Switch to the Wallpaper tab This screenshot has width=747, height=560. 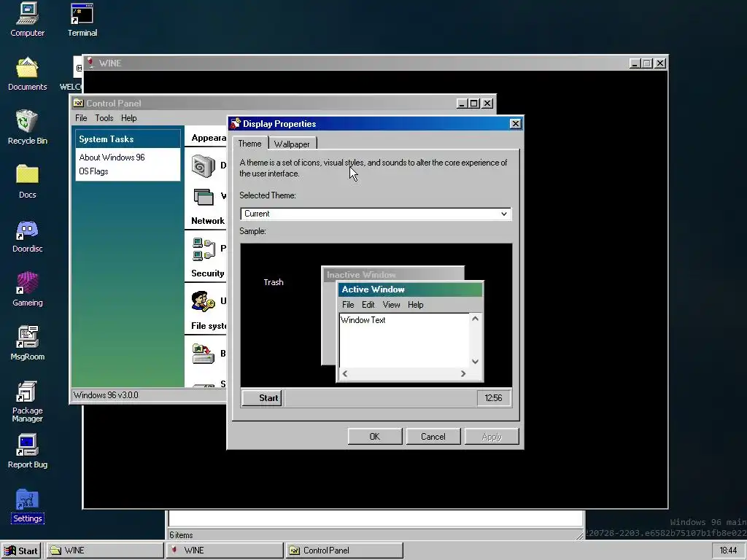click(x=292, y=144)
